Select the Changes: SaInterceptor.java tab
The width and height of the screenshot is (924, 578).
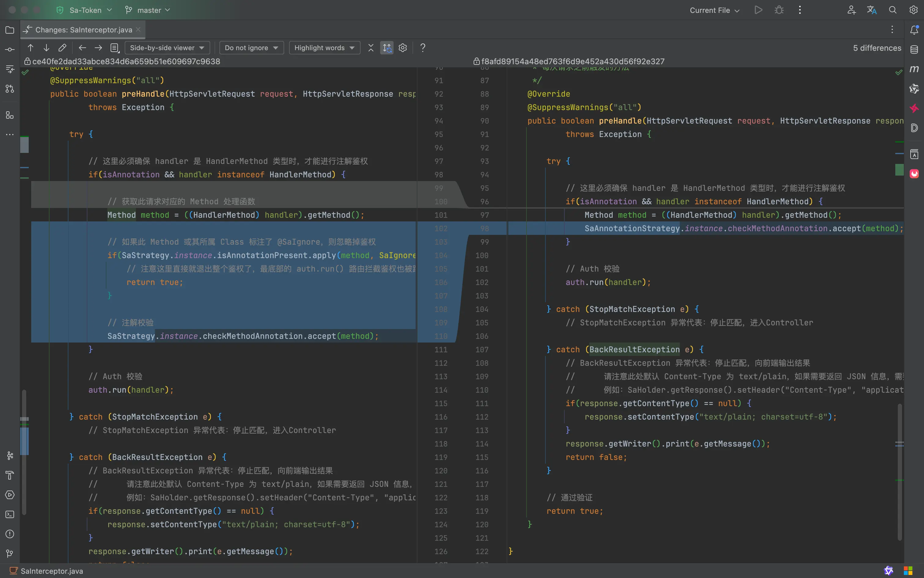83,30
